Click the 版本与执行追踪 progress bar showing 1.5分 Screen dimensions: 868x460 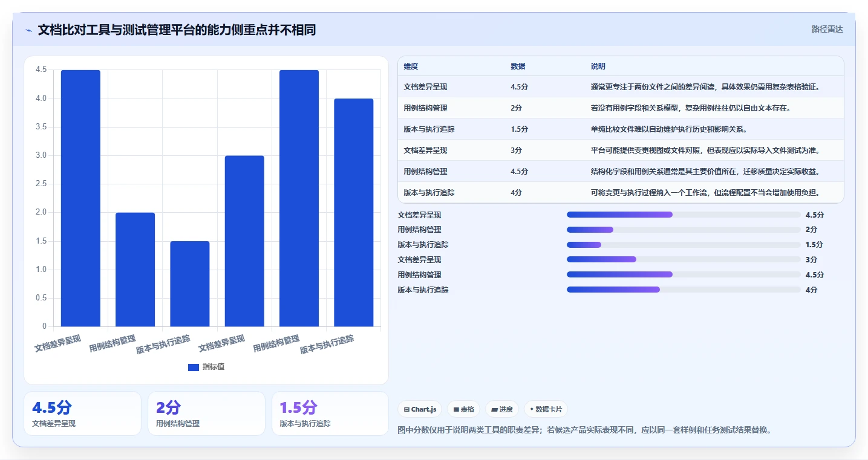coord(684,245)
